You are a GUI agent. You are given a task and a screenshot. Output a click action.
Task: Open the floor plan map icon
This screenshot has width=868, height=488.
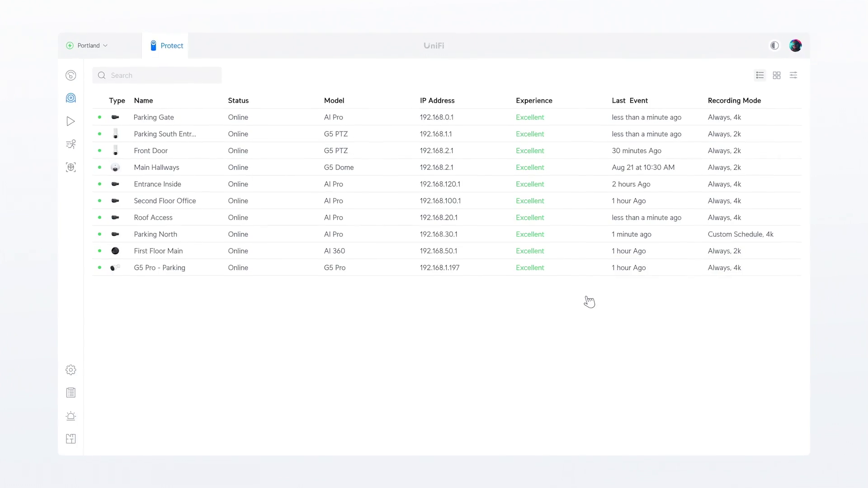point(71,439)
